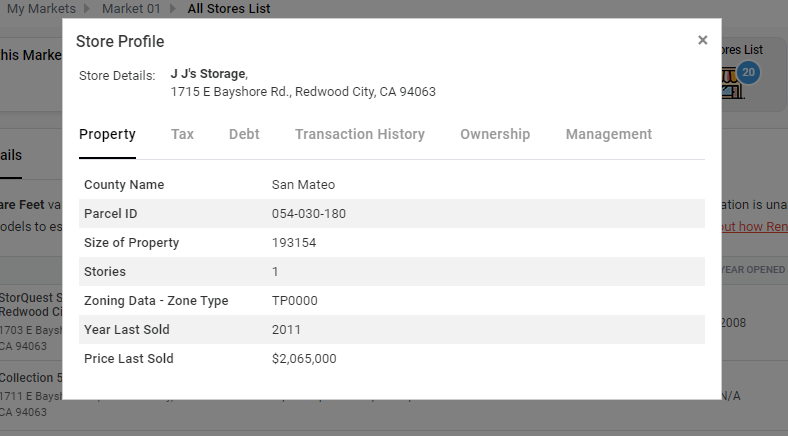Click the J J's Storage store name

(208, 74)
